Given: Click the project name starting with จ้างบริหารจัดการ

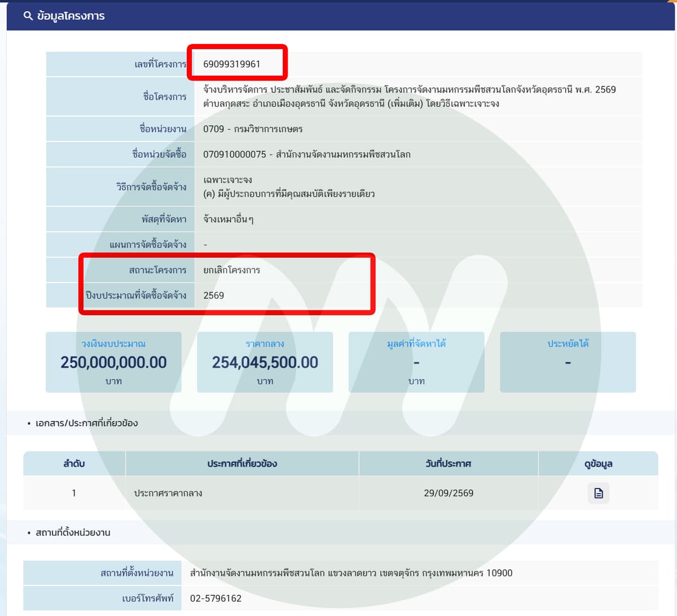Looking at the screenshot, I should (410, 96).
